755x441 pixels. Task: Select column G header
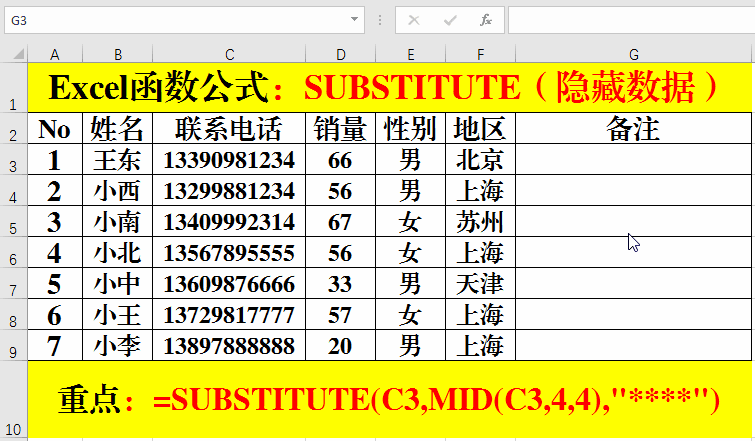[x=634, y=54]
